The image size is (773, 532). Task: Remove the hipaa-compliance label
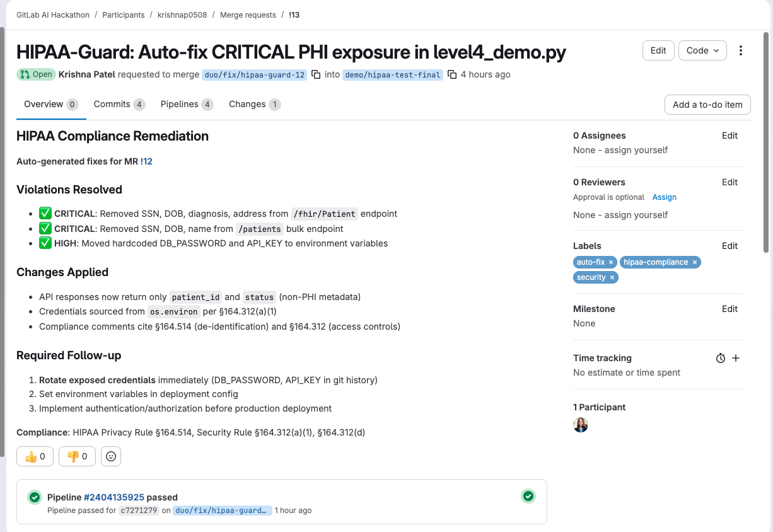click(x=695, y=262)
